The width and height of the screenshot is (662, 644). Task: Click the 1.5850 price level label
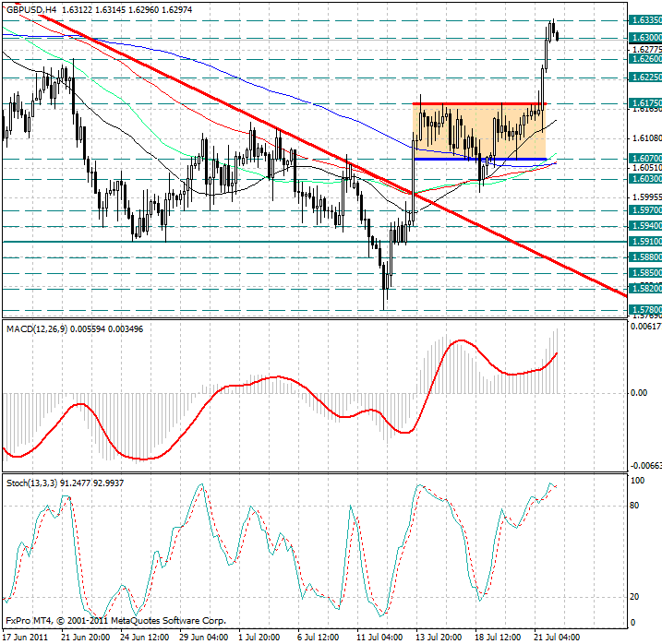pyautogui.click(x=645, y=272)
